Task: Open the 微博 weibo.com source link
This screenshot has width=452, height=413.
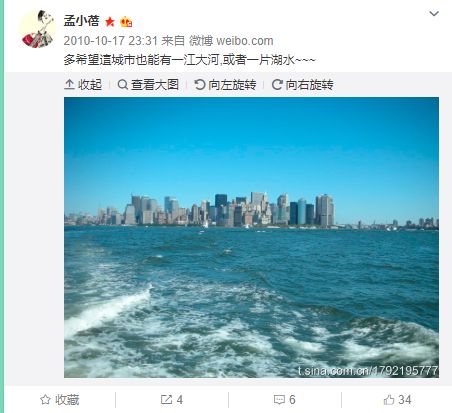Action: coord(231,41)
